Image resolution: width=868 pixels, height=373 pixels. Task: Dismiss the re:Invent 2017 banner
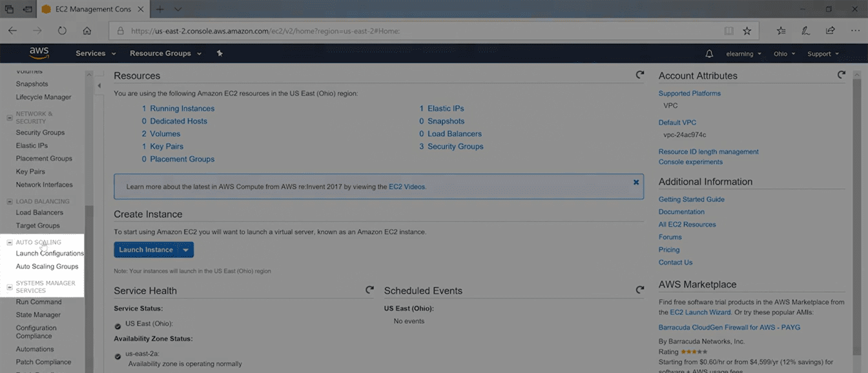[x=635, y=183]
